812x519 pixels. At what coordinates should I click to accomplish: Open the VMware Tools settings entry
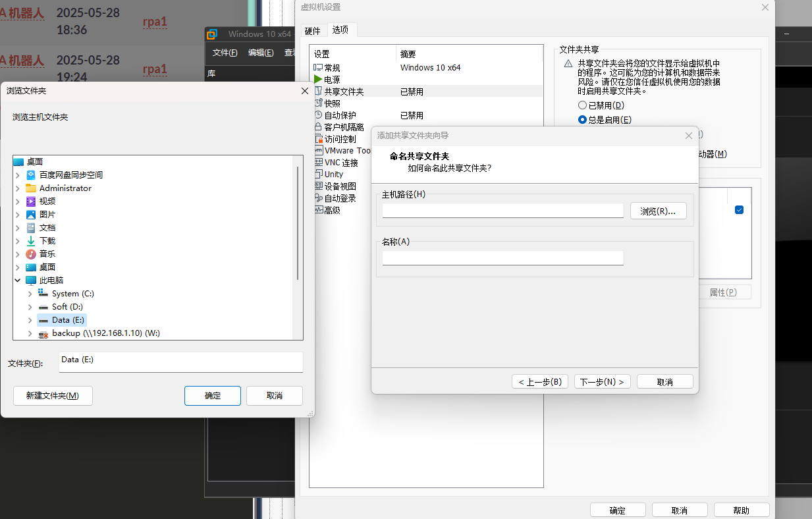point(342,150)
